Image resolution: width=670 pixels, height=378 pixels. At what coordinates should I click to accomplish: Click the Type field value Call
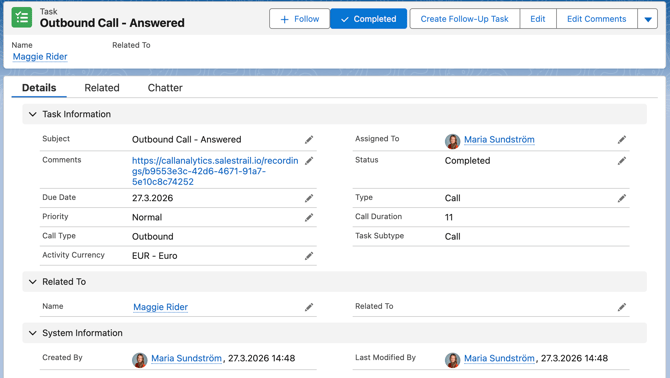pos(452,198)
